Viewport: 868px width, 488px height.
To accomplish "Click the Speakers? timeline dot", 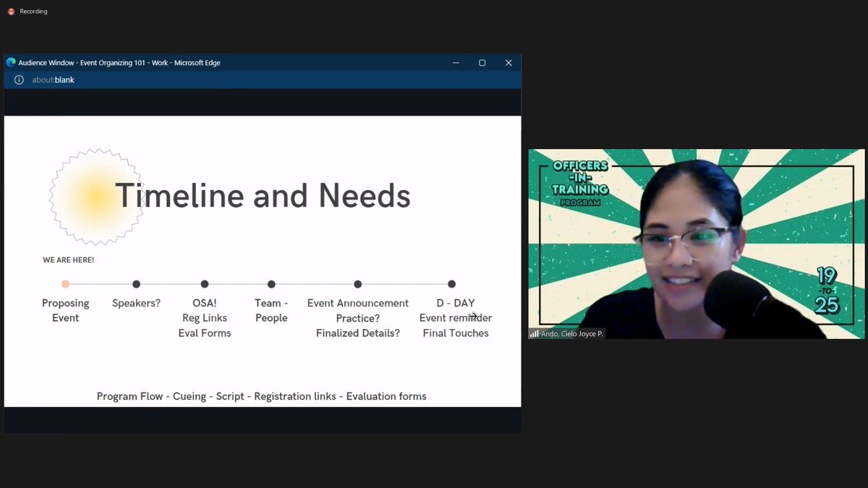I will (136, 284).
